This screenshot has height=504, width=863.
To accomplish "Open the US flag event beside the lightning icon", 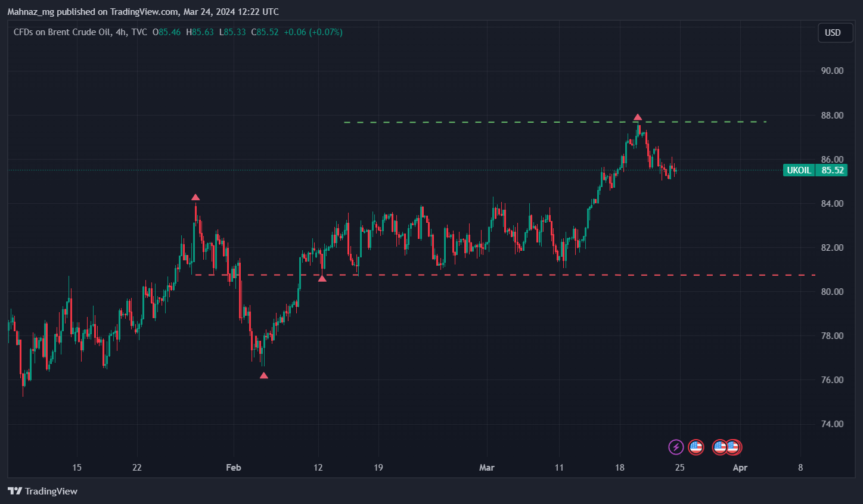I will [696, 447].
